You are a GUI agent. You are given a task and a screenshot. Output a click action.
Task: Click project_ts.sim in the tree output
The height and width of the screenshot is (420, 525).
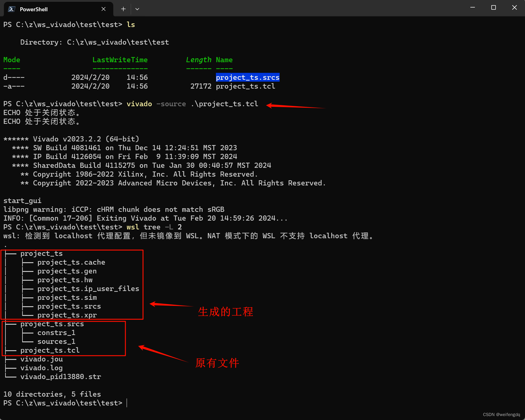(x=67, y=297)
